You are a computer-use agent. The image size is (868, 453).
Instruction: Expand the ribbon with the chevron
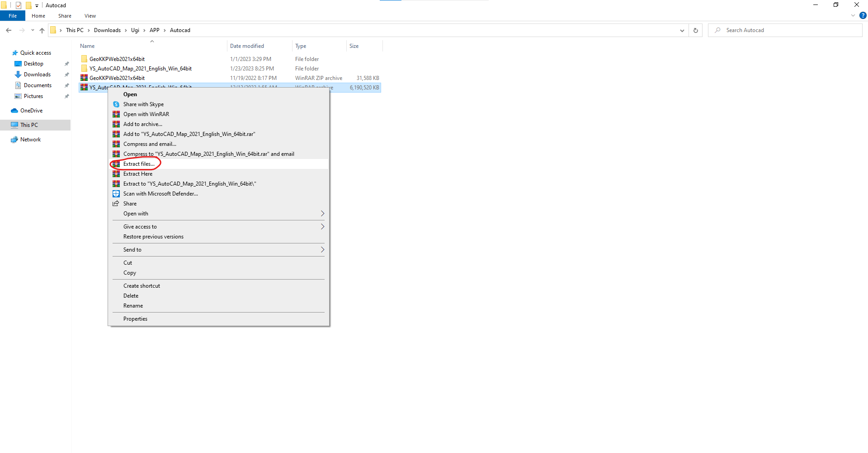tap(853, 15)
